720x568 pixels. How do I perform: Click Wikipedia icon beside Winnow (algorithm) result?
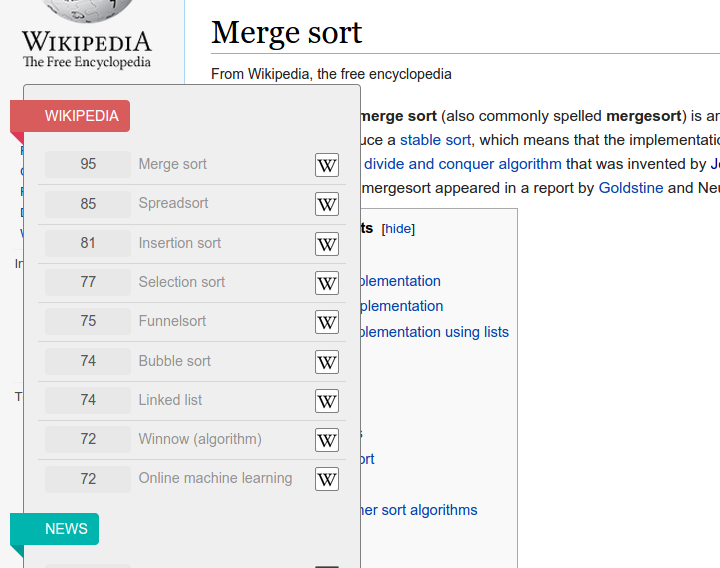pos(327,440)
